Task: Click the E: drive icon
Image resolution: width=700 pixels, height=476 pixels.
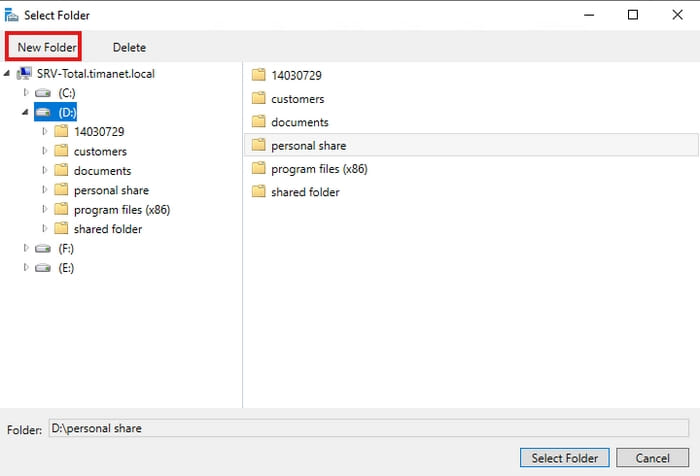Action: pos(43,268)
